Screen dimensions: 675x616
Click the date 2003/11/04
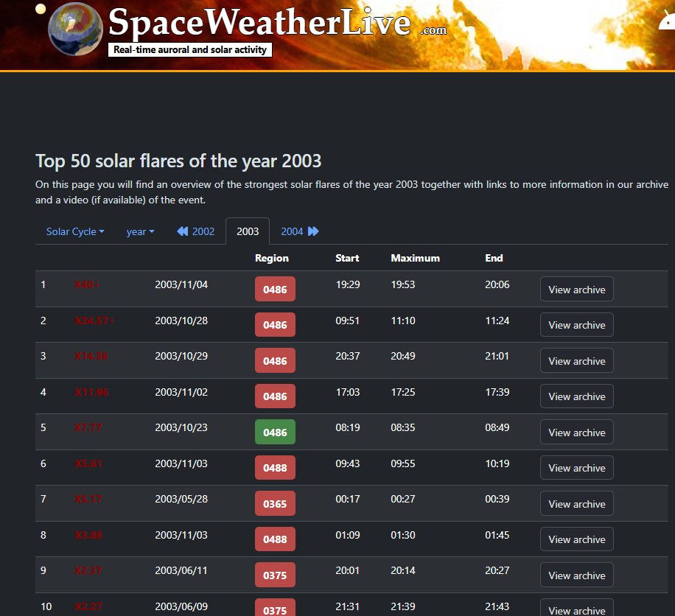[x=181, y=284]
